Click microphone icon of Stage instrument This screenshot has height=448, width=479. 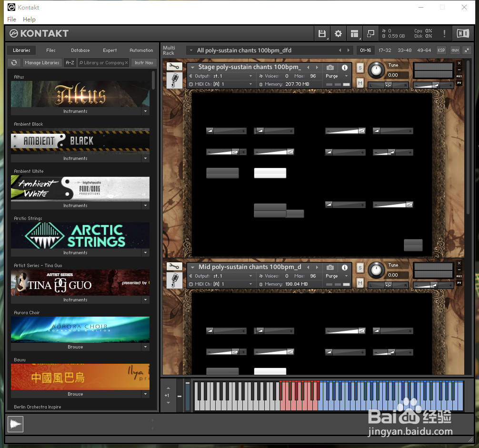tap(174, 80)
